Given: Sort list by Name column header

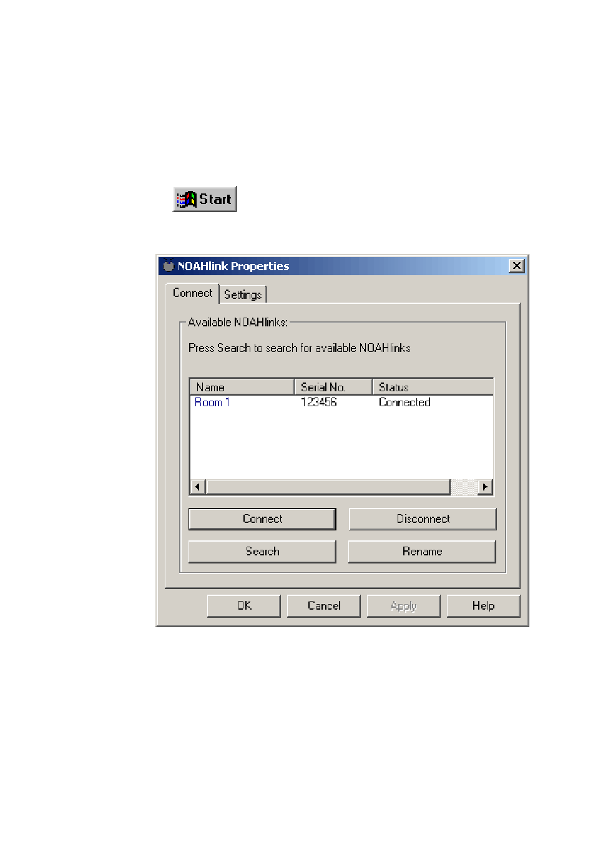Looking at the screenshot, I should click(242, 387).
